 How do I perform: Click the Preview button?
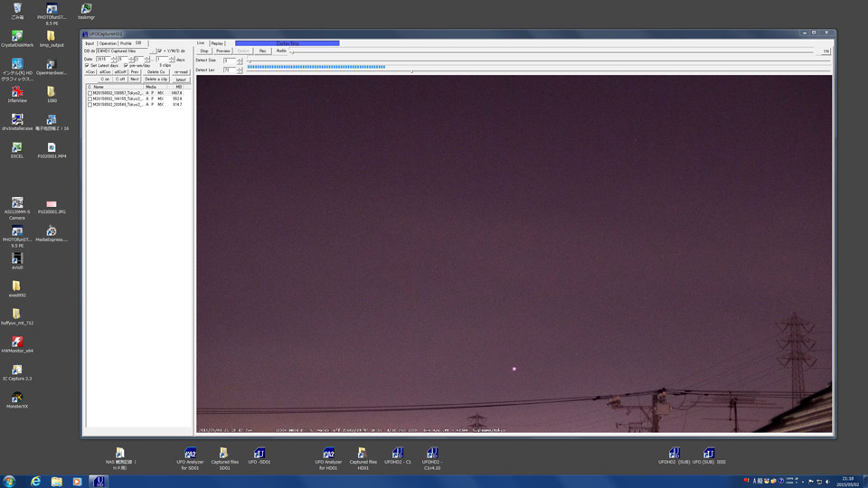pos(223,51)
